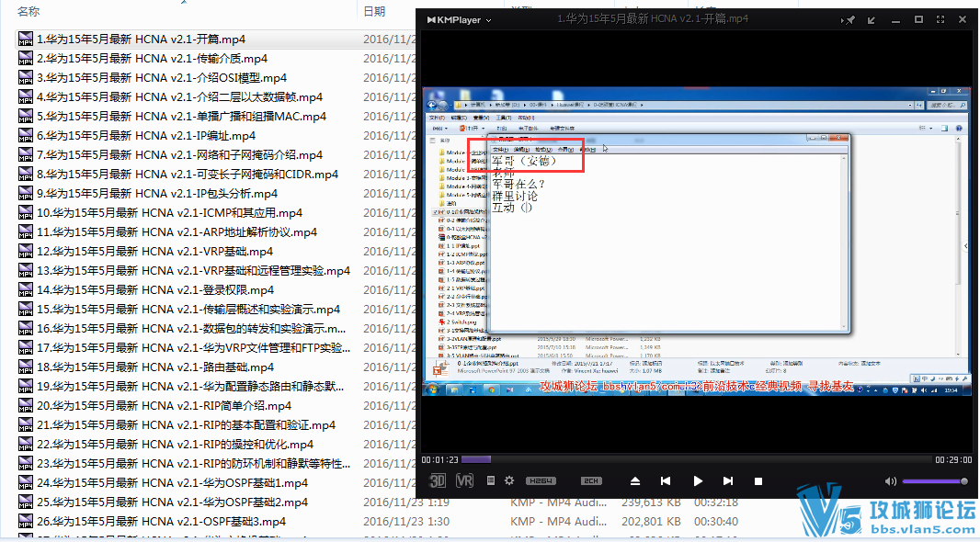The image size is (980, 542).
Task: Choose the MP4 icon for 可变长子网掩码和CIDR
Action: (26, 175)
